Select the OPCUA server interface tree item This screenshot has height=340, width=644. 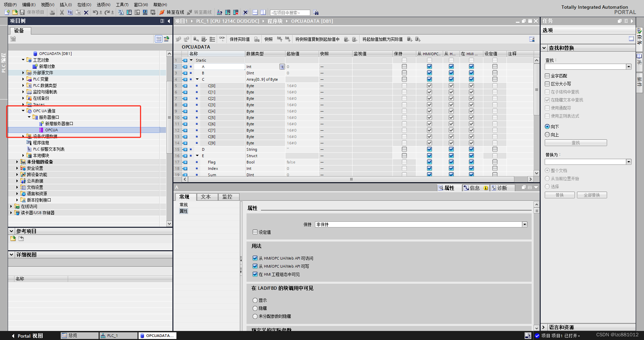[51, 130]
